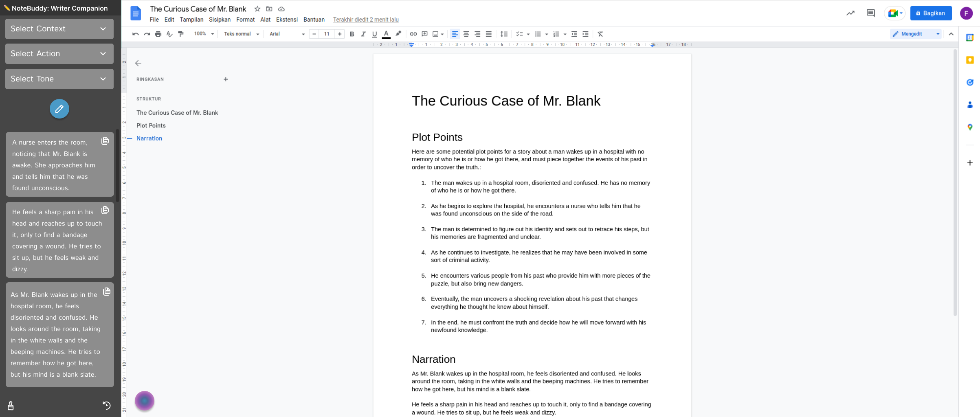Screen dimensions: 980x417
Task: Insert a link using toolbar icon
Action: coord(413,34)
